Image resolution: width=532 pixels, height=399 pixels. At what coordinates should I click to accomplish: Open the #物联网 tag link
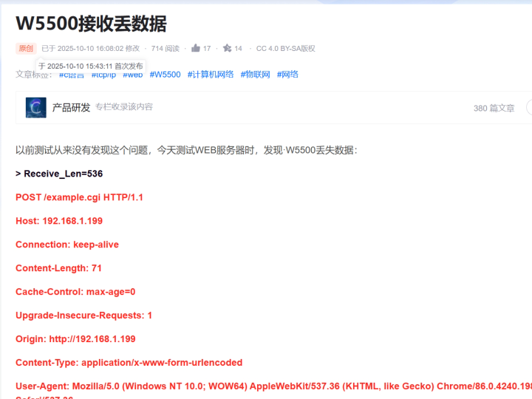(x=256, y=75)
